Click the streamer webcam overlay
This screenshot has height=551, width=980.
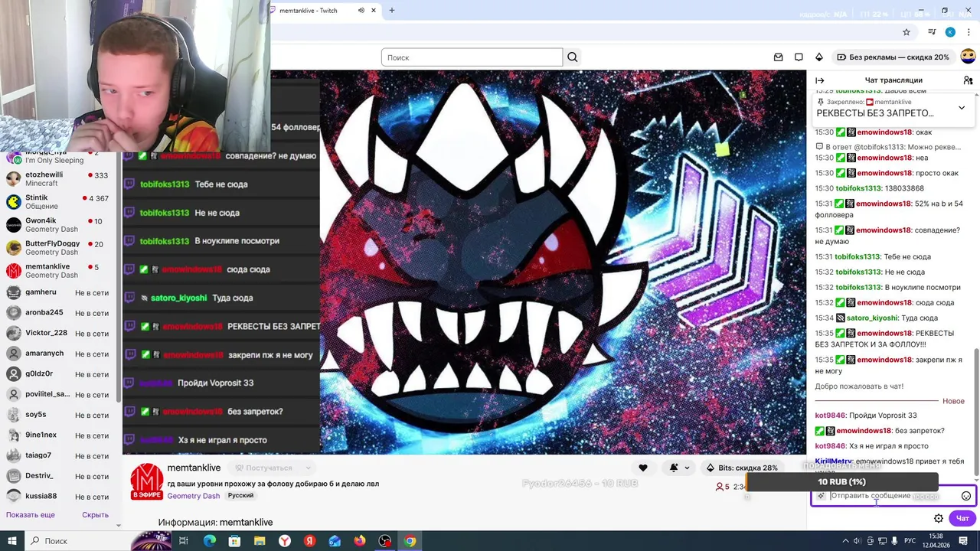pyautogui.click(x=135, y=75)
